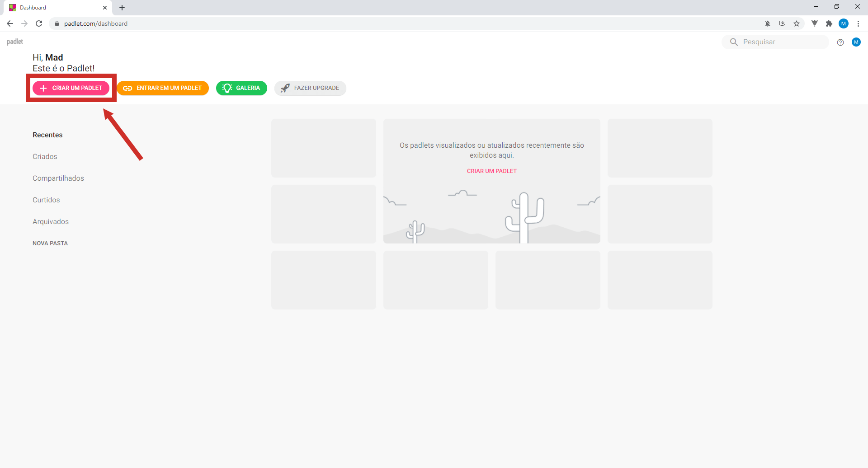Click the Pesquisar search field
Image resolution: width=868 pixels, height=468 pixels.
pyautogui.click(x=776, y=42)
